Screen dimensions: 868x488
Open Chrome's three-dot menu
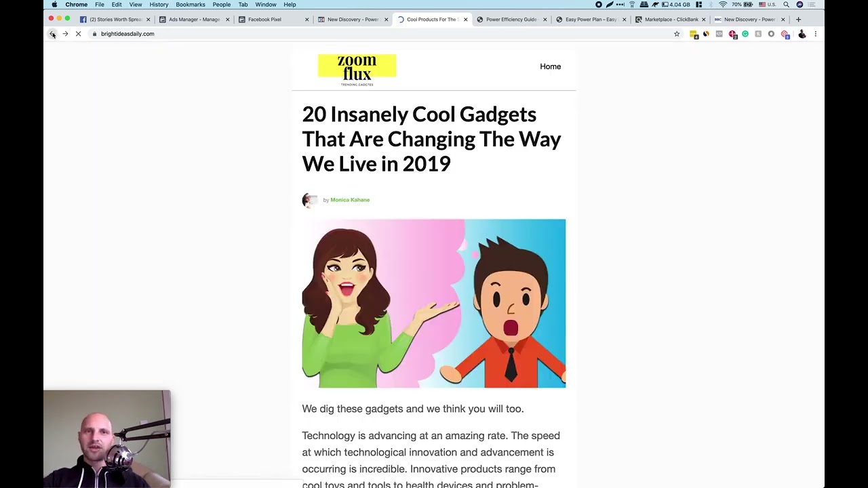point(815,34)
